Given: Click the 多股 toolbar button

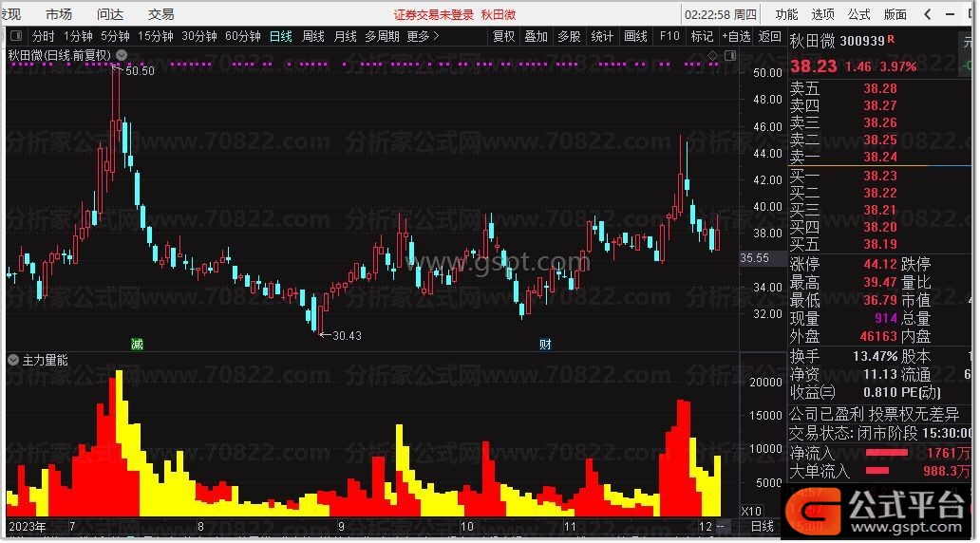Looking at the screenshot, I should [x=569, y=36].
